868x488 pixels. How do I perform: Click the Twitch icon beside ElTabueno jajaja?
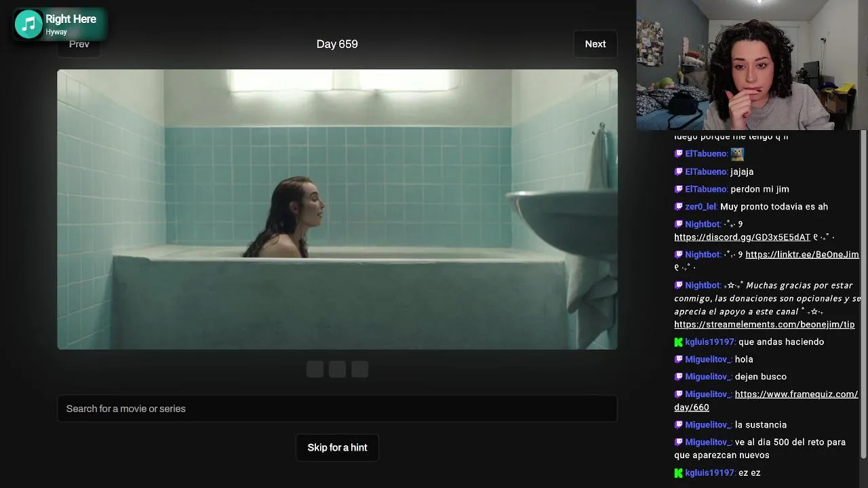pos(678,172)
